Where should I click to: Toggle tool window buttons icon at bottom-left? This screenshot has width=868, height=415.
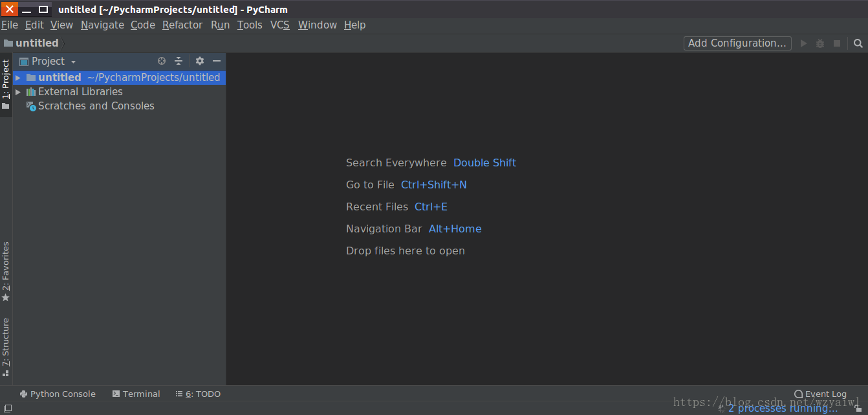coord(8,408)
